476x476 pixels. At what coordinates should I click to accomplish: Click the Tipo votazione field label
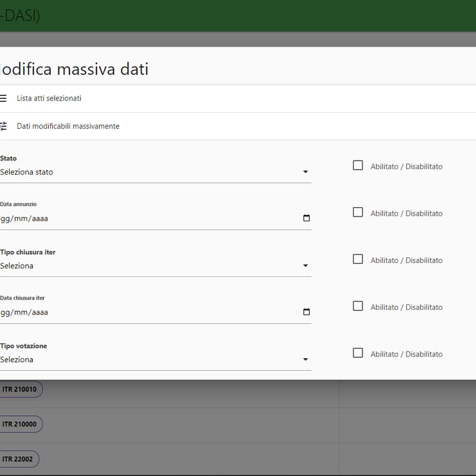tap(24, 346)
